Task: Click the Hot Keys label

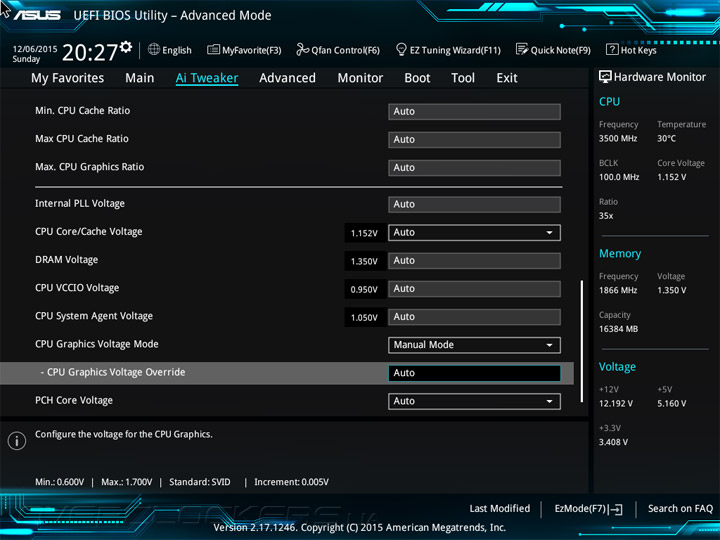Action: (x=638, y=50)
